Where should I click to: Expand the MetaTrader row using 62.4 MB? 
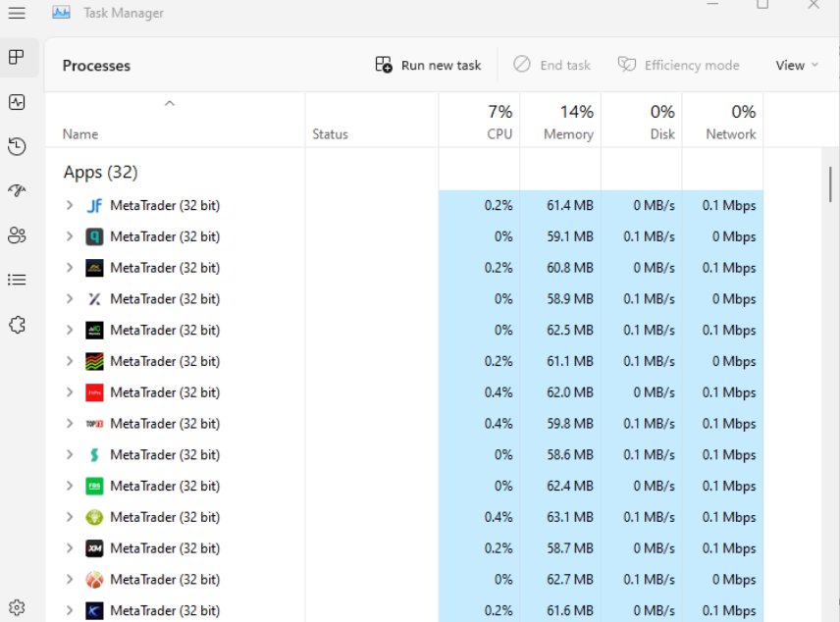(x=70, y=486)
